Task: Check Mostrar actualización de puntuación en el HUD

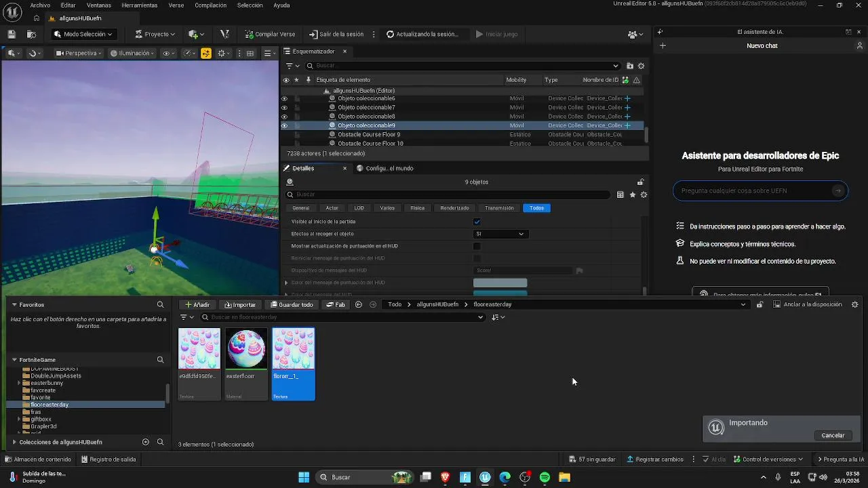Action: tap(477, 246)
